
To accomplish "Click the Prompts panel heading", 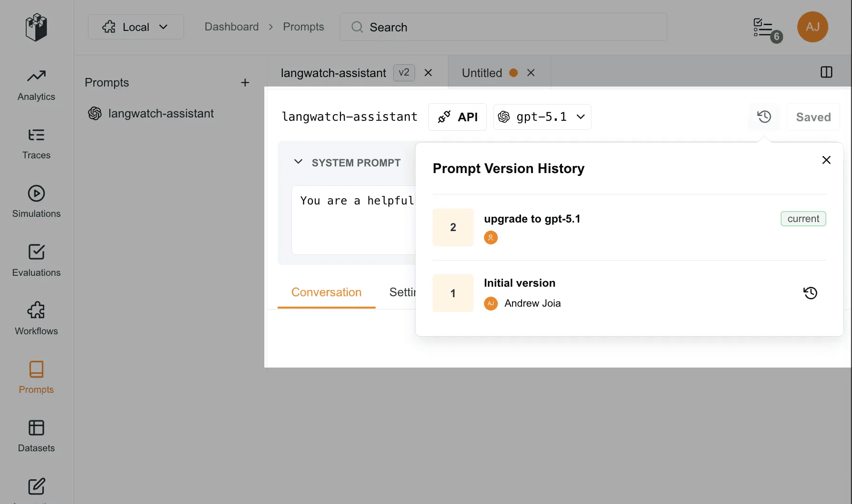I will 107,83.
